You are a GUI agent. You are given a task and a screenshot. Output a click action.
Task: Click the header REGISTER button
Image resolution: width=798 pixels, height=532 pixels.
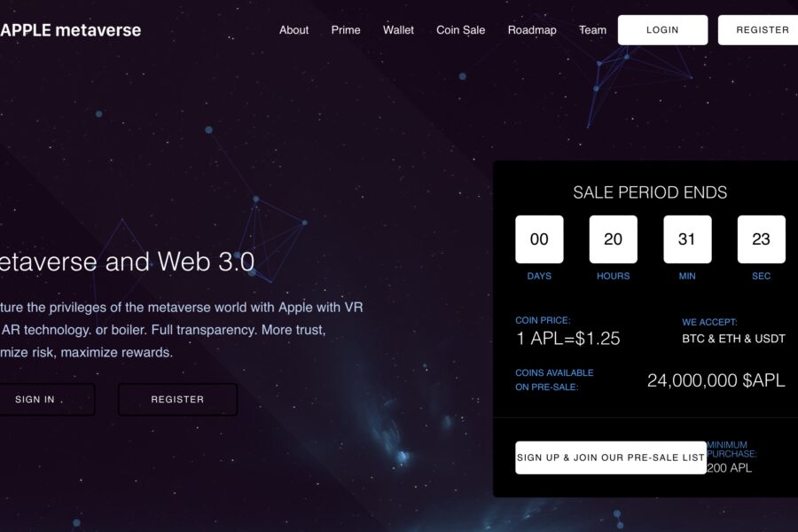(x=758, y=30)
